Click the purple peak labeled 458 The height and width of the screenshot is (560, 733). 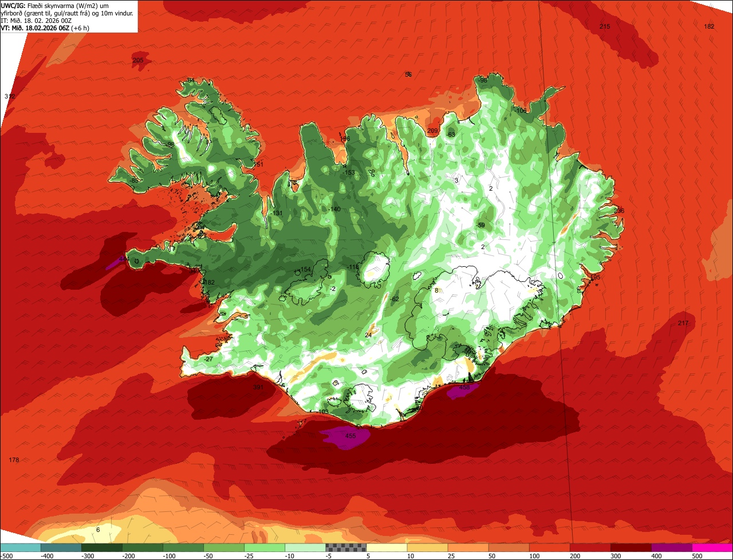(464, 387)
